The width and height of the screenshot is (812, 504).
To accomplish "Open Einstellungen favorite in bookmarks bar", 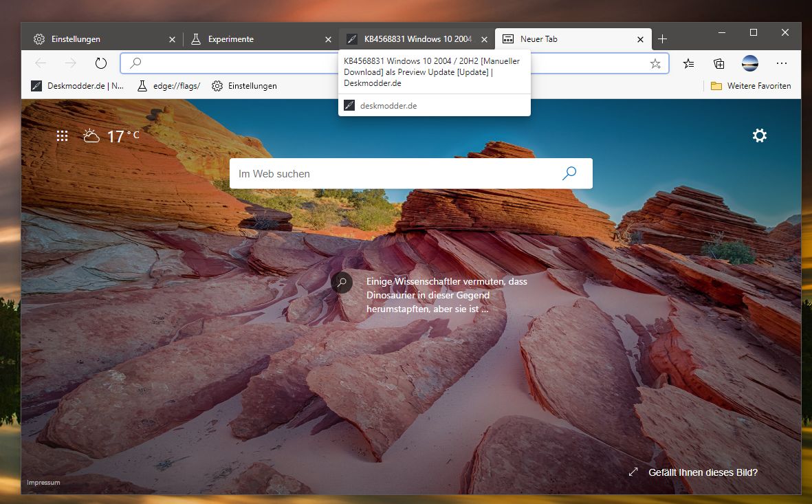I will click(x=245, y=86).
